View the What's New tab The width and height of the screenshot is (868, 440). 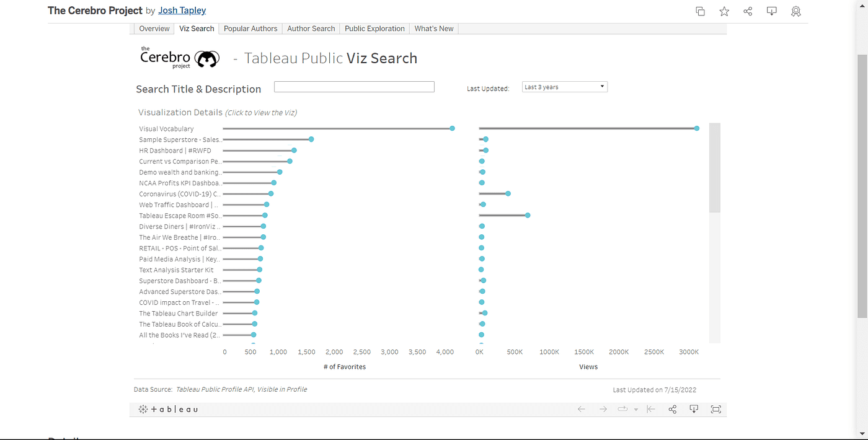click(x=434, y=29)
